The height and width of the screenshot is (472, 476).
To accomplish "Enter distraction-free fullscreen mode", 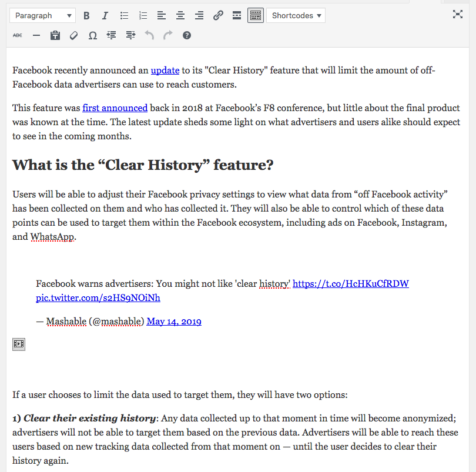I will coord(457,14).
